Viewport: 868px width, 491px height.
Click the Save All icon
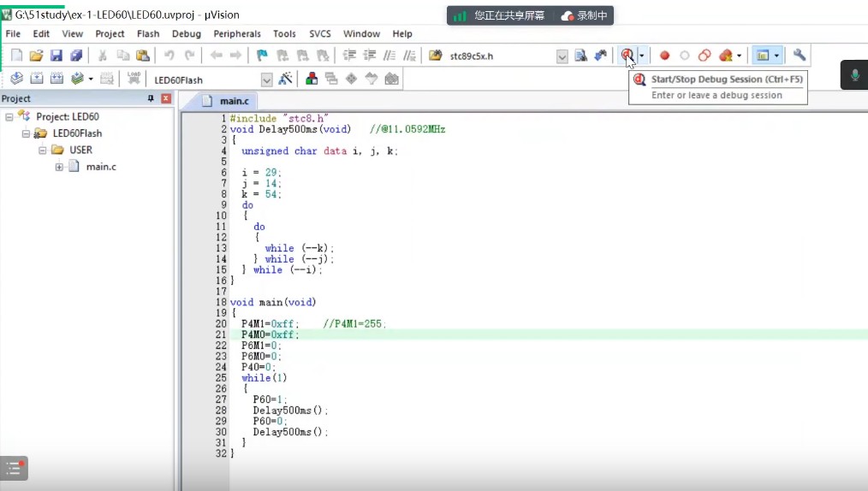pyautogui.click(x=76, y=56)
